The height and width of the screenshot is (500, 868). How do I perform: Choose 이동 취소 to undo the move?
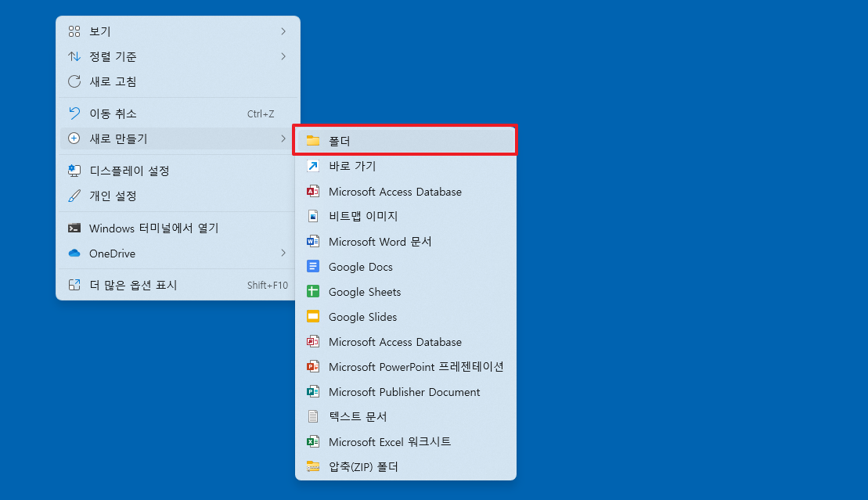[x=178, y=113]
